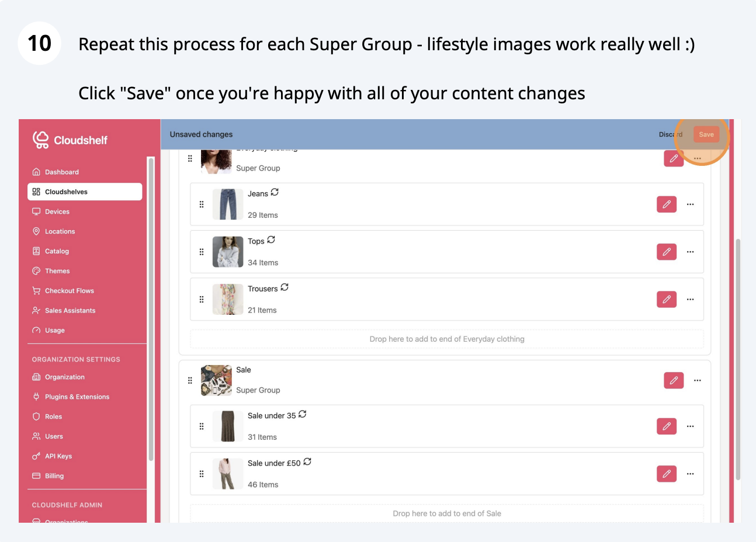
Task: Click the drag handle of Sale under £50
Action: (202, 474)
